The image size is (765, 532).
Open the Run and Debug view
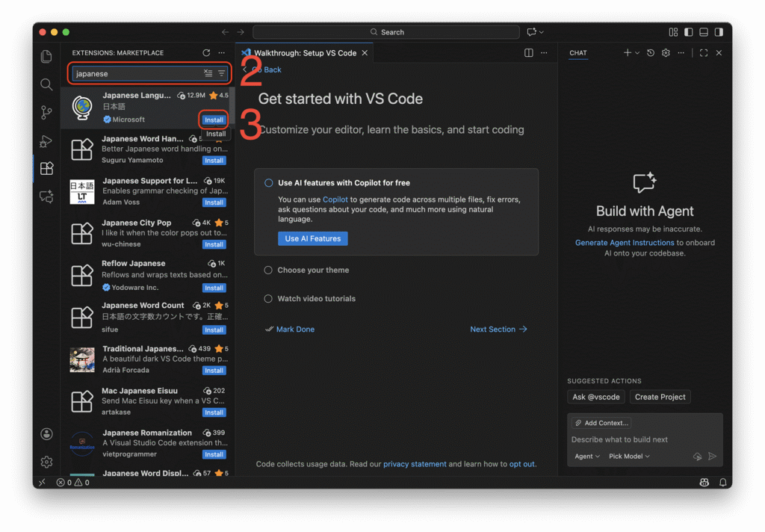46,140
